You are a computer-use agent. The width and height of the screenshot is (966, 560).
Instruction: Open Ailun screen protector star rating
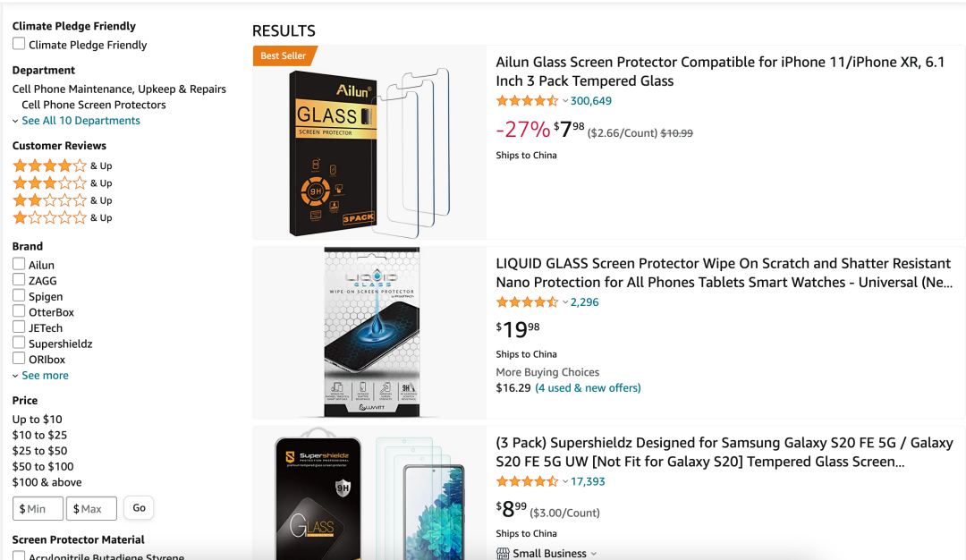pyautogui.click(x=528, y=101)
